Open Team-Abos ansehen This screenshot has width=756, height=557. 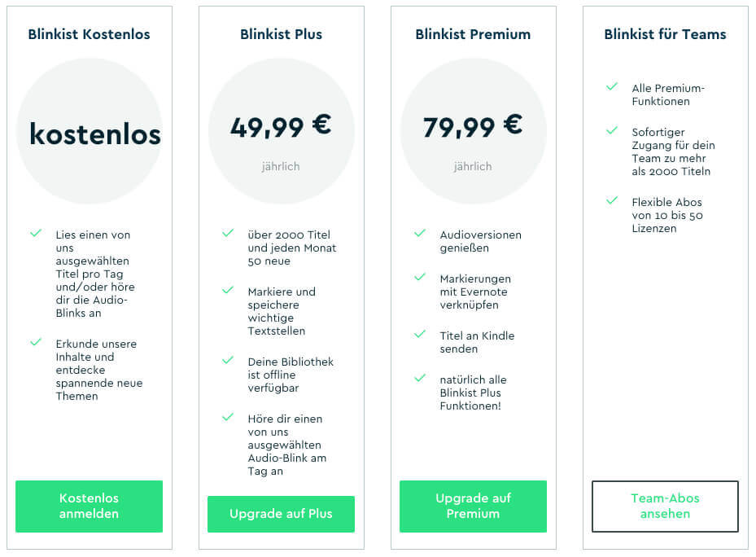[x=665, y=506]
